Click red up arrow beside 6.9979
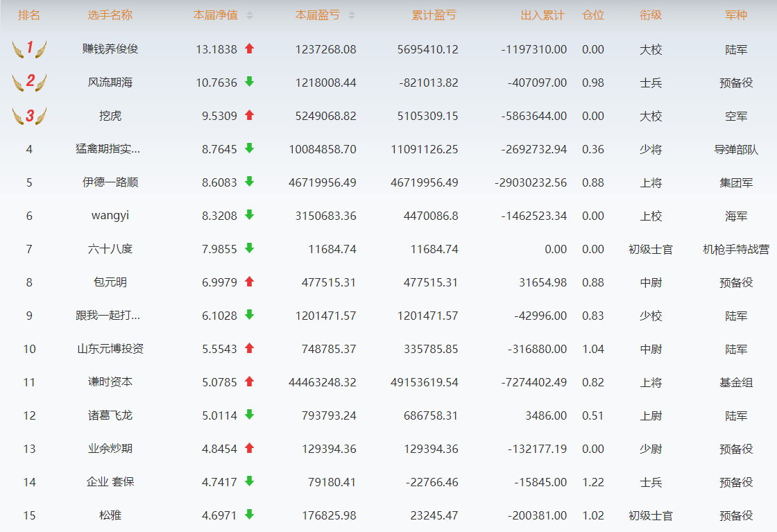Screen dimensions: 777x532 (x=249, y=282)
